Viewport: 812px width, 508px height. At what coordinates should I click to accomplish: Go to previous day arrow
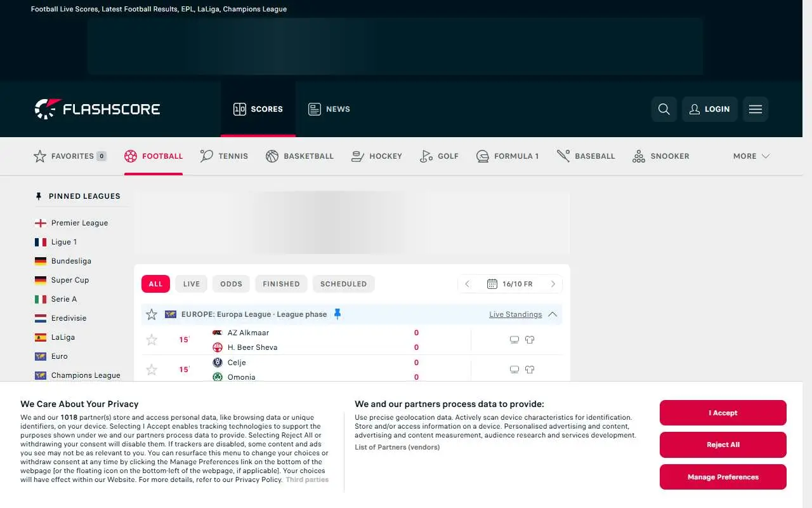[468, 284]
